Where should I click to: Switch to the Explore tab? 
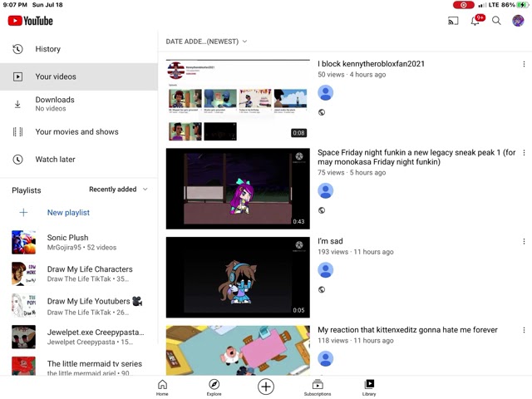pyautogui.click(x=214, y=387)
